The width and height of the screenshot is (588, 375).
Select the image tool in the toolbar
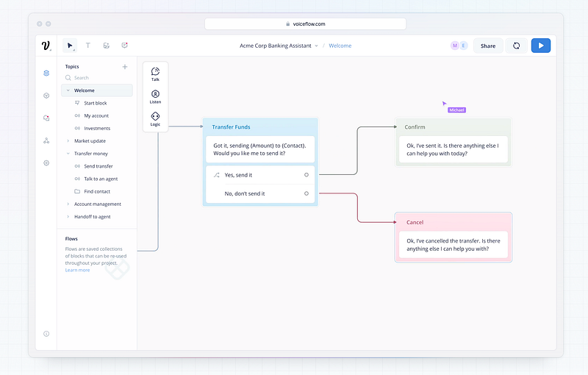106,46
